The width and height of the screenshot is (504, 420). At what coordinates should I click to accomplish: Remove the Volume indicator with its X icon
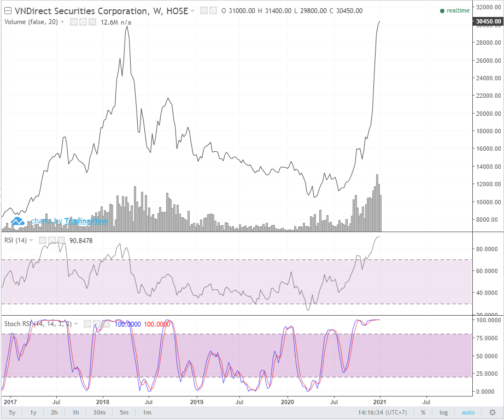point(92,22)
